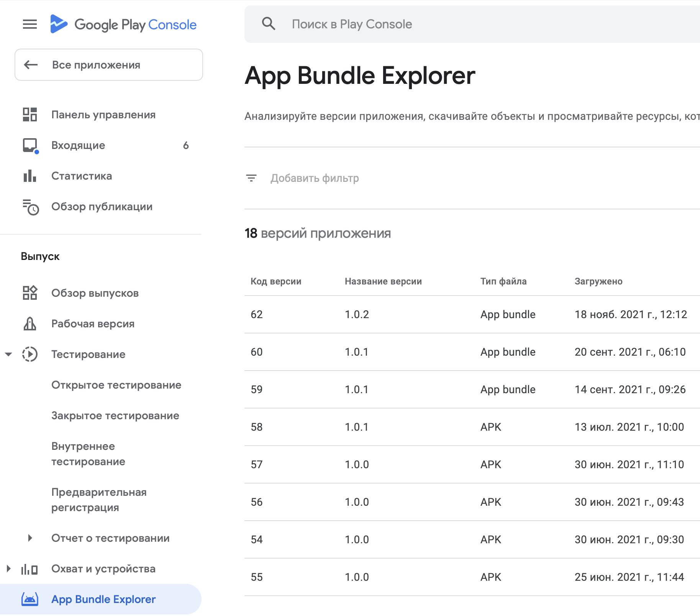The height and width of the screenshot is (616, 700).
Task: Open Рабочая версия page
Action: tap(93, 324)
